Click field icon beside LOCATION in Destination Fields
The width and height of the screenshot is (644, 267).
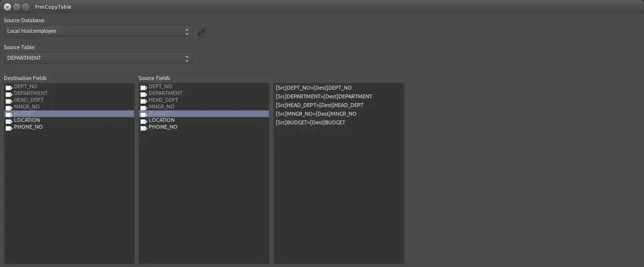[9, 121]
